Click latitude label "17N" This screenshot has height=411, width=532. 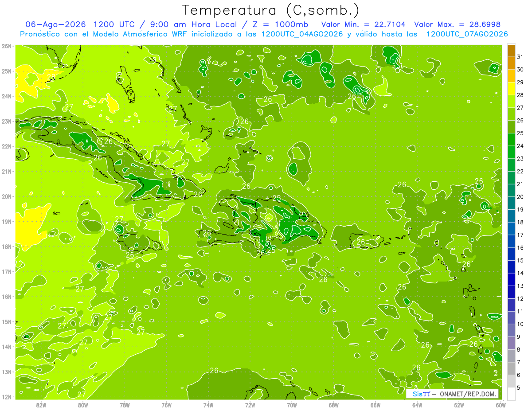(x=7, y=271)
